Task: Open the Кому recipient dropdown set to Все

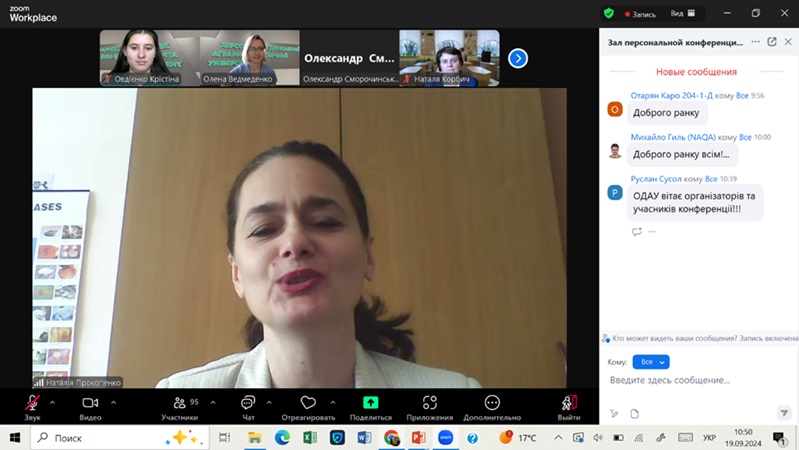Action: click(x=651, y=362)
